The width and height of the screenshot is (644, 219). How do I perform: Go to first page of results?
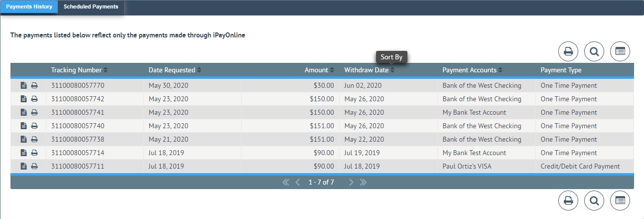[285, 182]
